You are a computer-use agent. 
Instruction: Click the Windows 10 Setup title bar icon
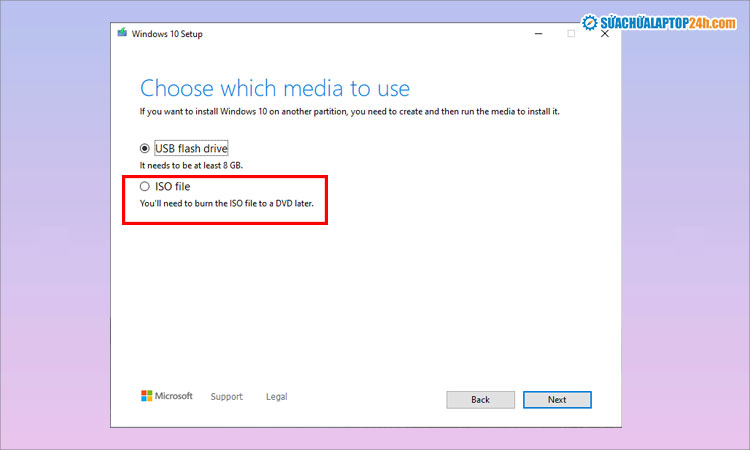pos(122,32)
